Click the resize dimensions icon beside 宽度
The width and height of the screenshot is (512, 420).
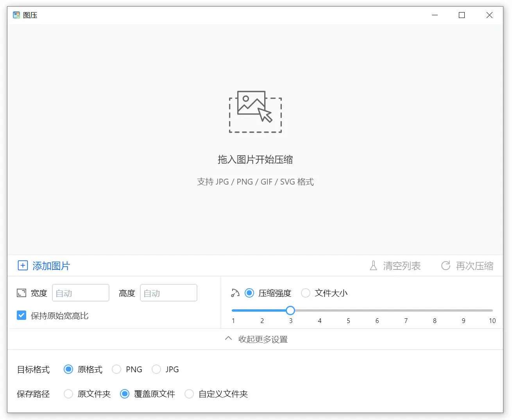click(21, 293)
